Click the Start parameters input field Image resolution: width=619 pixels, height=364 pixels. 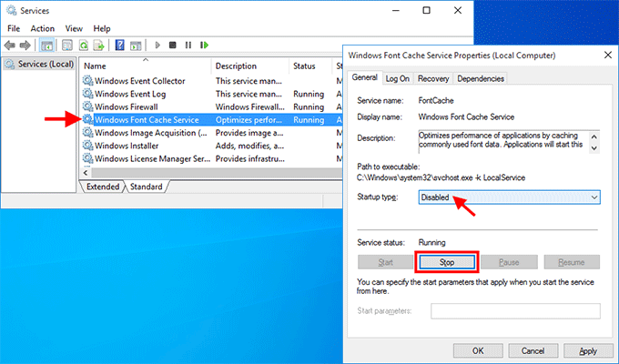click(x=515, y=311)
